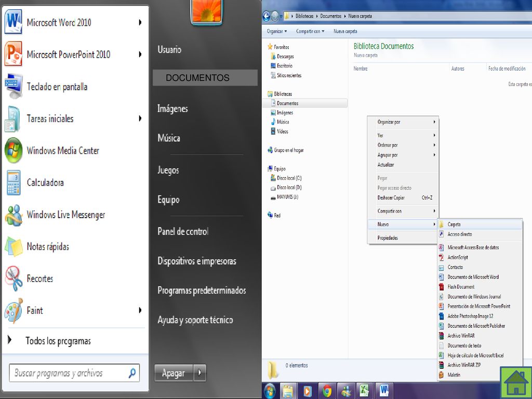Click the search magnifier icon
This screenshot has width=532, height=399.
coord(132,373)
